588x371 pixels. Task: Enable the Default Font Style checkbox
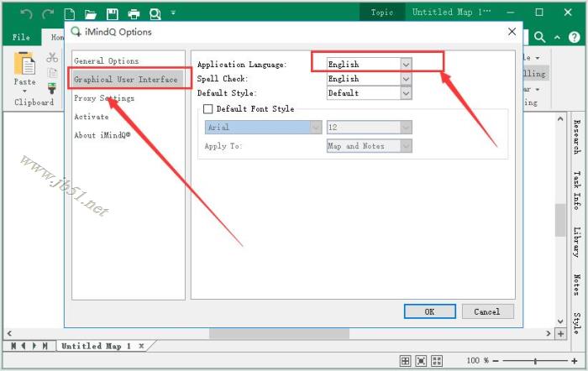click(x=207, y=108)
